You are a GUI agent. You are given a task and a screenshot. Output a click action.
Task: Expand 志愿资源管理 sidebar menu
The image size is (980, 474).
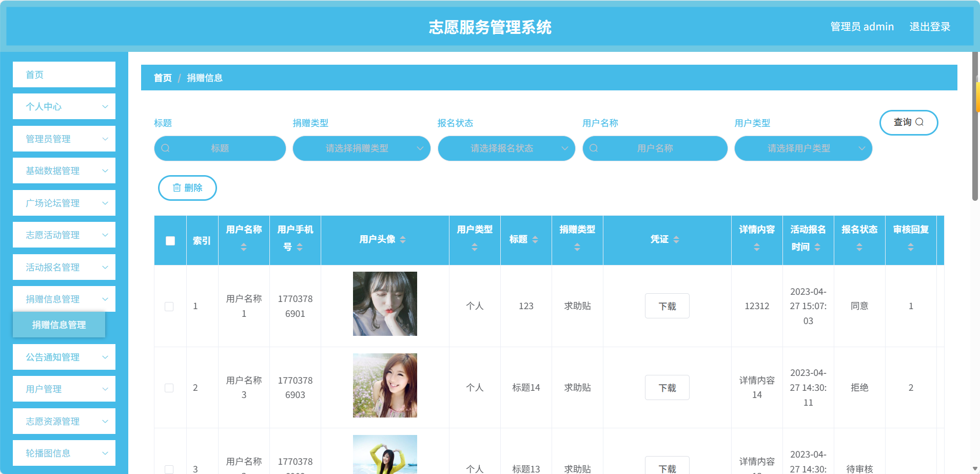tap(64, 421)
